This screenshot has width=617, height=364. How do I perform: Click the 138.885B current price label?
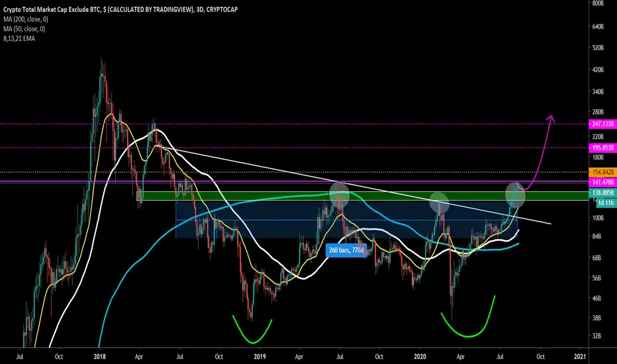pyautogui.click(x=602, y=193)
